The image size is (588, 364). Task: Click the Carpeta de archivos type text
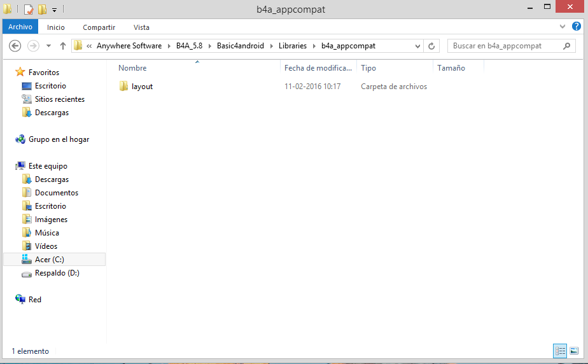point(394,86)
